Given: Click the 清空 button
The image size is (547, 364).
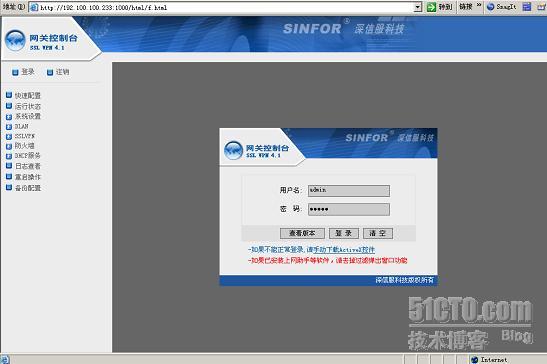Looking at the screenshot, I should (378, 233).
